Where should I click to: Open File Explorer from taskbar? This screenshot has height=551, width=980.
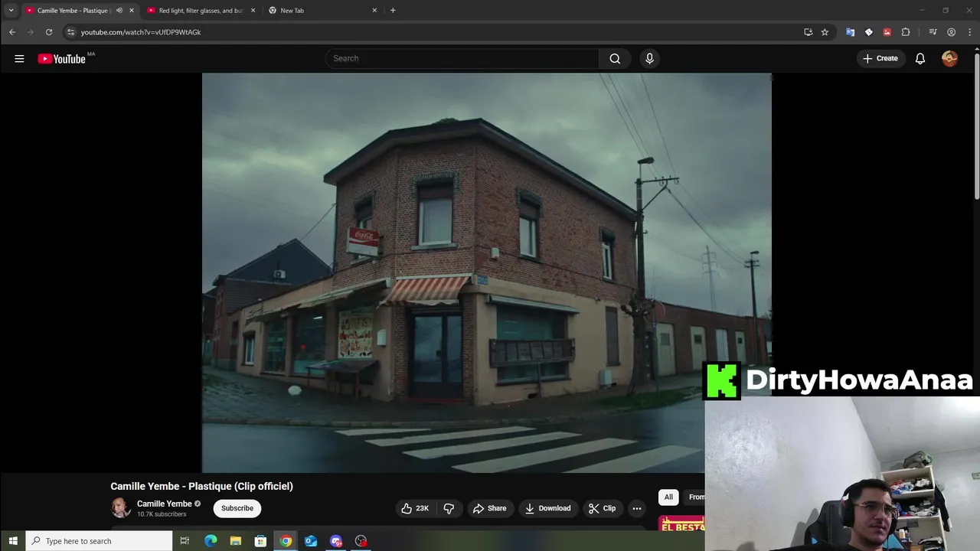[236, 541]
